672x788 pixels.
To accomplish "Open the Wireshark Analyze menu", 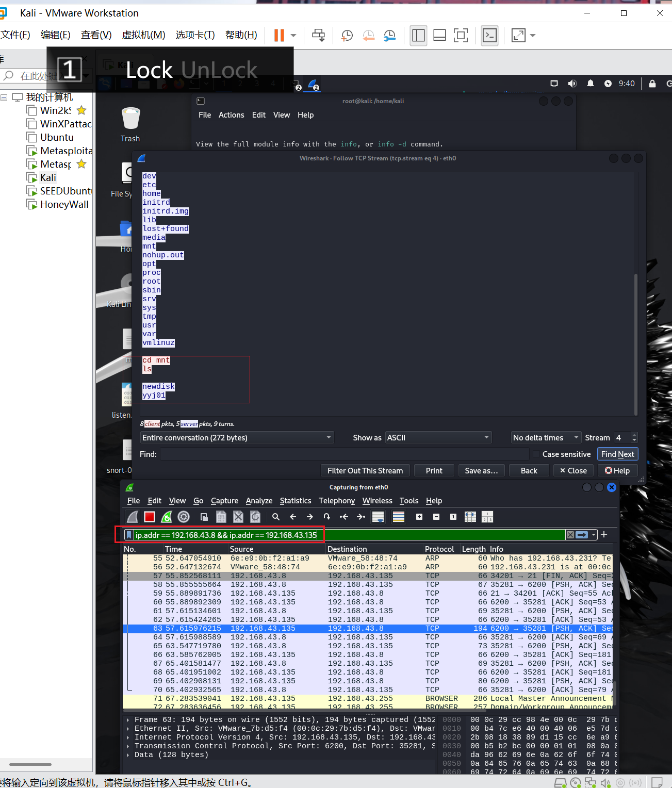I will [x=259, y=501].
